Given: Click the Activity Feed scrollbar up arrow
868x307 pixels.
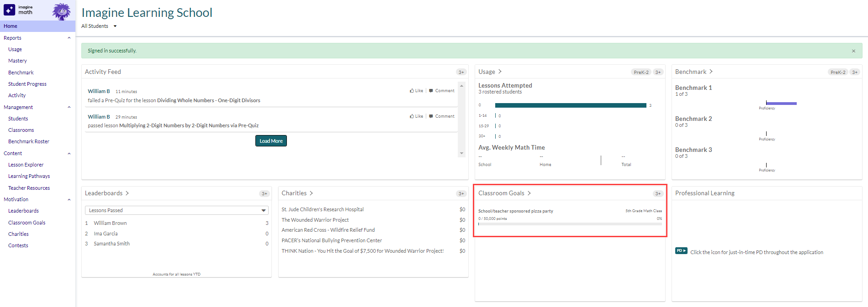Looking at the screenshot, I should (x=461, y=86).
